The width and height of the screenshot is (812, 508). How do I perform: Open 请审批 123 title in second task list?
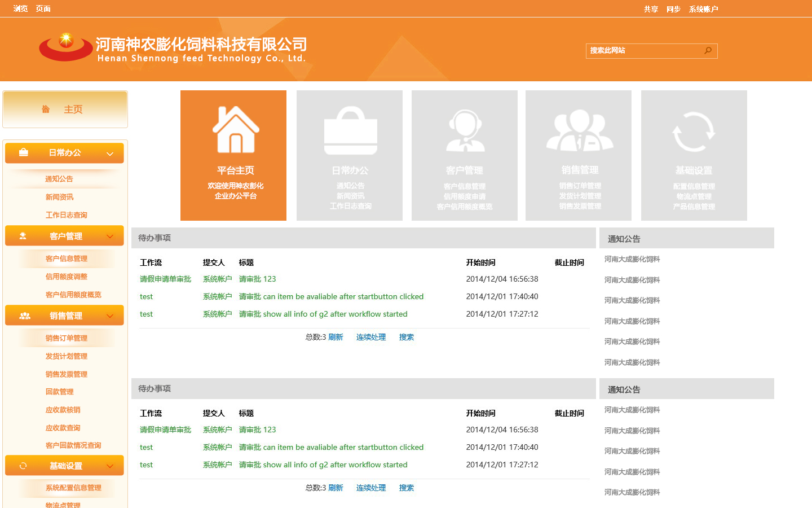[258, 430]
